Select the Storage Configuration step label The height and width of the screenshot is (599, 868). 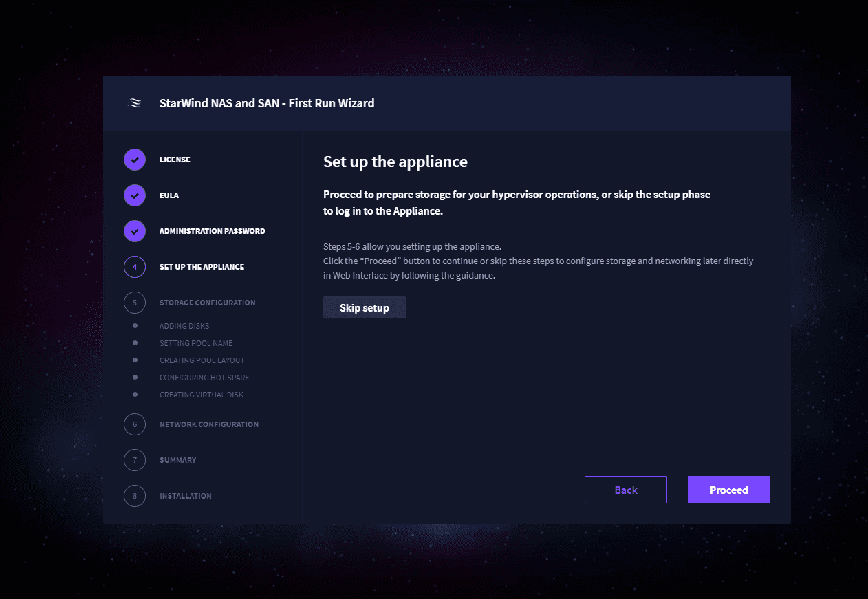[207, 303]
